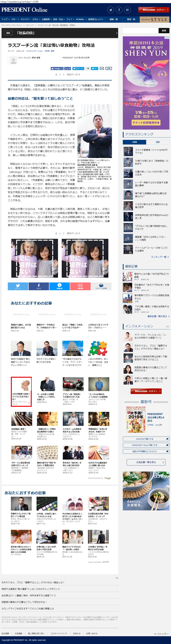Click the large Facebook シェア share bar
This screenshot has width=171, height=644.
tap(39, 286)
